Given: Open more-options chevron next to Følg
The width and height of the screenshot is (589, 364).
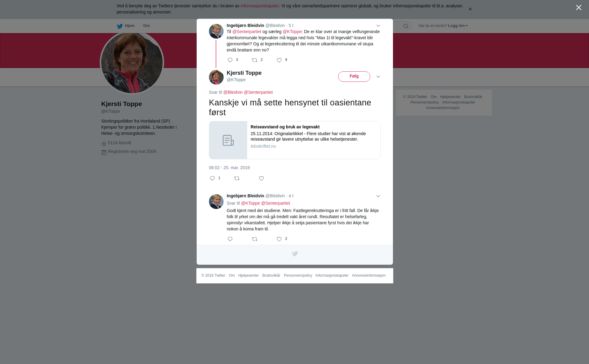Looking at the screenshot, I should coord(378,77).
